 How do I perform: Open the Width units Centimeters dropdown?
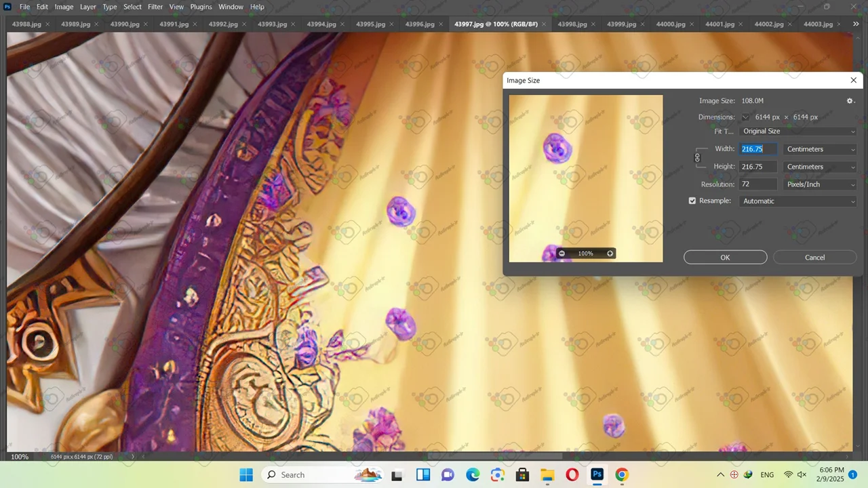click(x=820, y=149)
